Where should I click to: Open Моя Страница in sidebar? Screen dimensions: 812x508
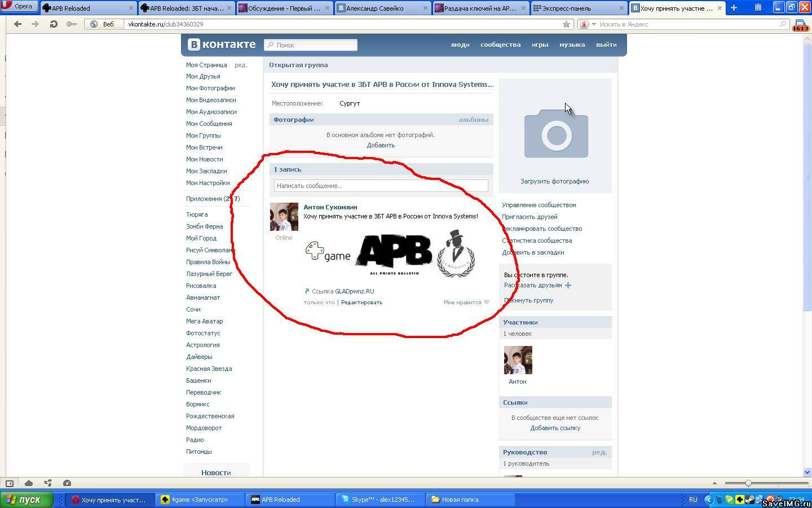click(x=206, y=65)
